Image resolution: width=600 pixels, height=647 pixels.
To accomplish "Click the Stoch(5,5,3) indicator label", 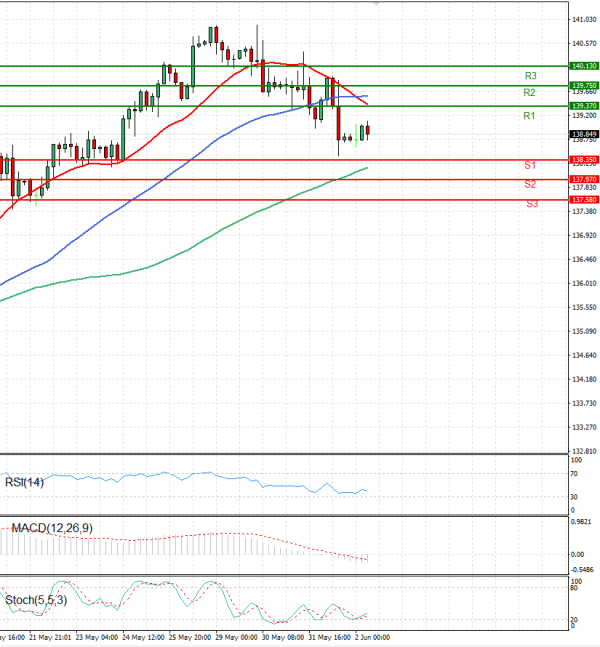I will 36,600.
